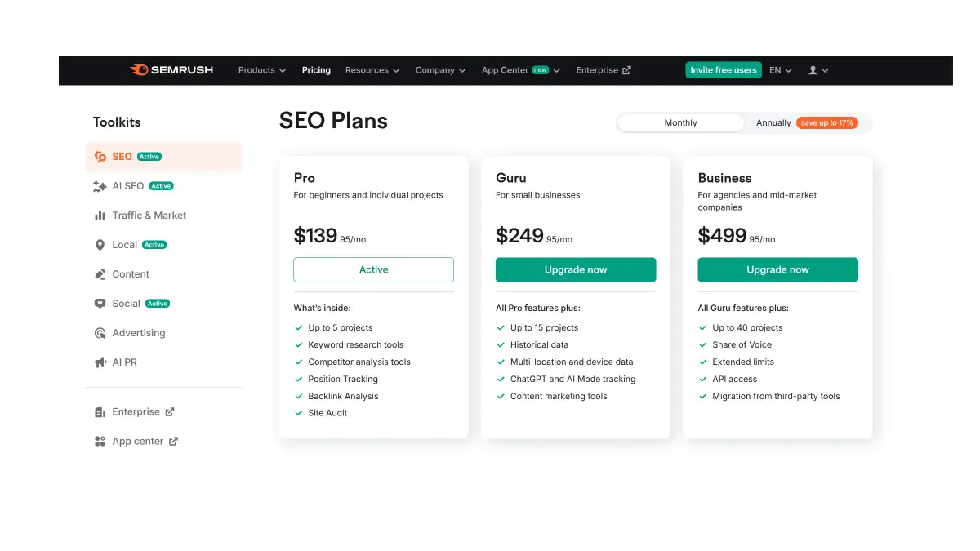This screenshot has height=551, width=980.
Task: Expand the Resources dropdown menu
Action: tap(372, 70)
